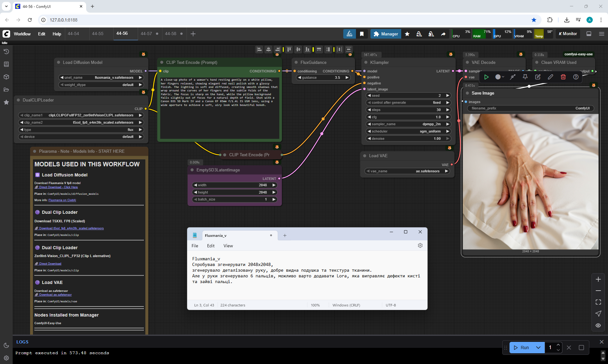
Task: Toggle the bottom panel icon beside Monitor
Action: 589,34
